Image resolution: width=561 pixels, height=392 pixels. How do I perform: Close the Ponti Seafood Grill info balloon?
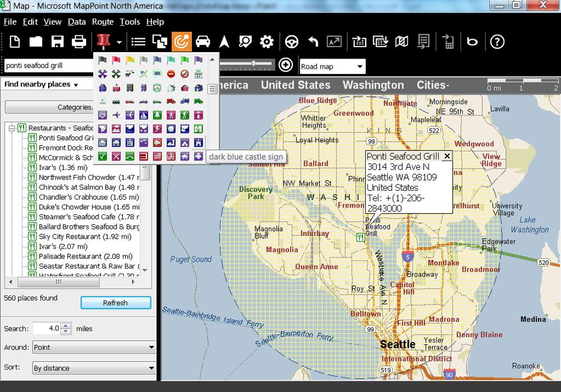click(447, 156)
